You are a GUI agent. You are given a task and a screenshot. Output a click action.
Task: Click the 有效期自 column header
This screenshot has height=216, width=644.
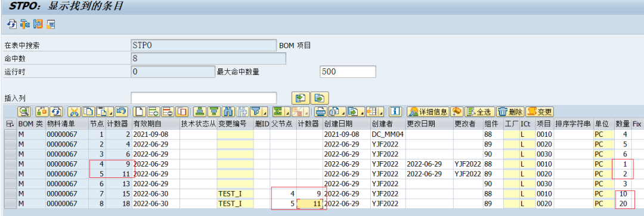pyautogui.click(x=156, y=123)
